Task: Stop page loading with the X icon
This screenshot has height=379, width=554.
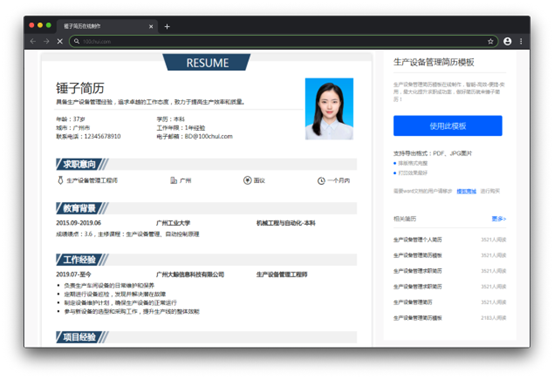Action: point(60,41)
